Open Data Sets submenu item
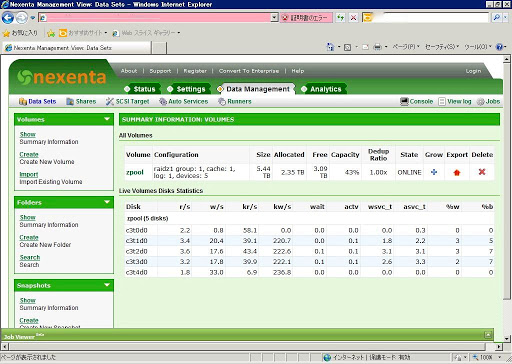This screenshot has height=364, width=512. pyautogui.click(x=37, y=101)
